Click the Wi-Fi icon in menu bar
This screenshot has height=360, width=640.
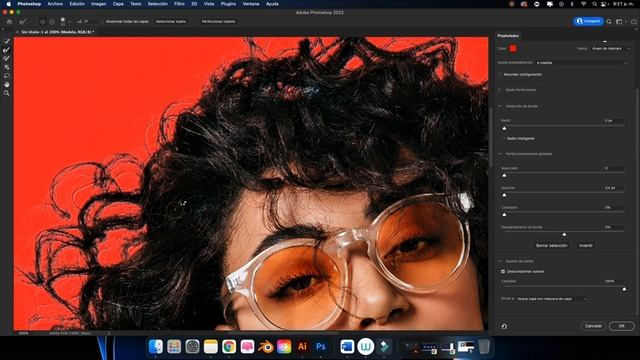[x=584, y=4]
